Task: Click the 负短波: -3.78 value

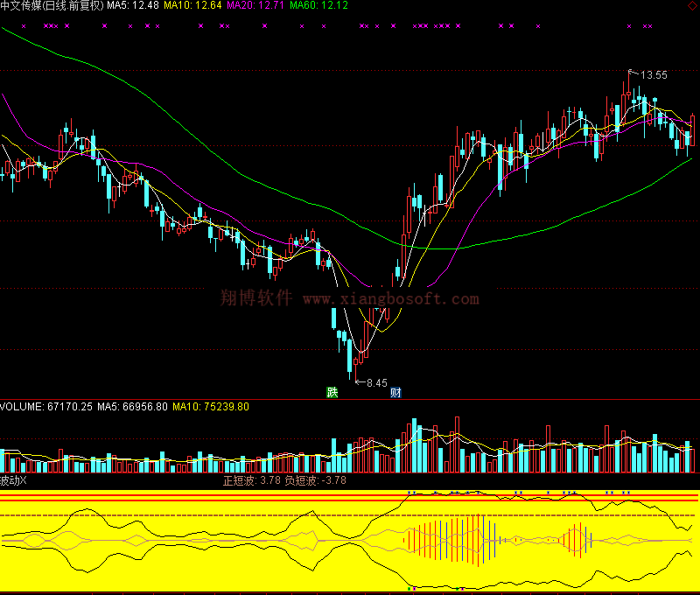Action: (316, 480)
